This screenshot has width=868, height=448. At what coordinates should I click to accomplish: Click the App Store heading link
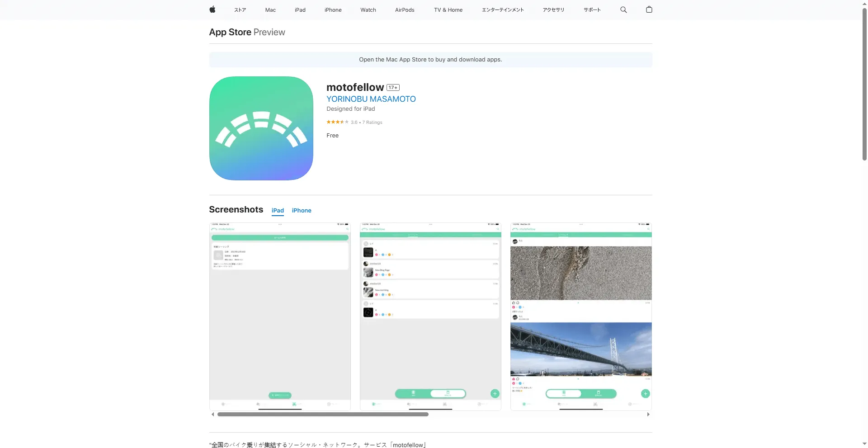pos(230,32)
